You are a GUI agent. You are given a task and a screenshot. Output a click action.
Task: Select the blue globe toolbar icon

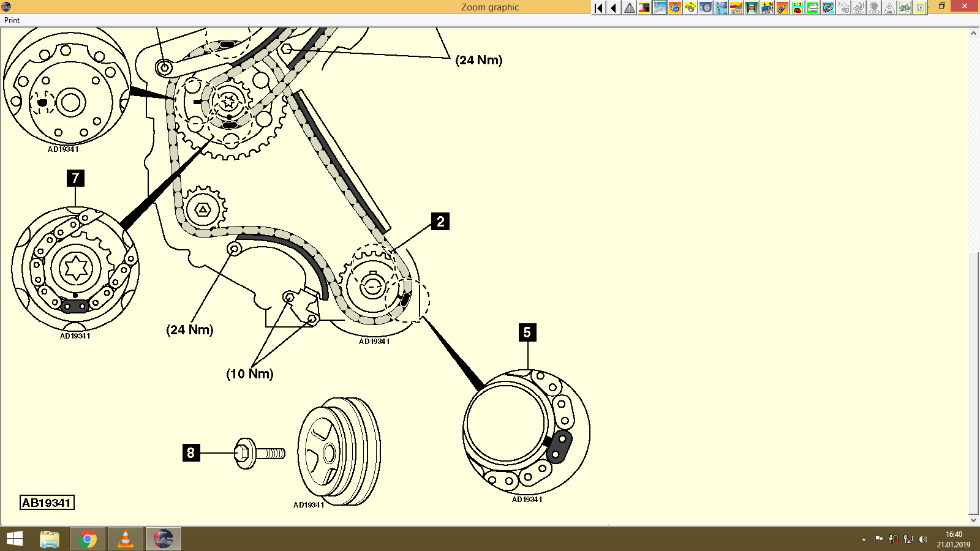[674, 8]
